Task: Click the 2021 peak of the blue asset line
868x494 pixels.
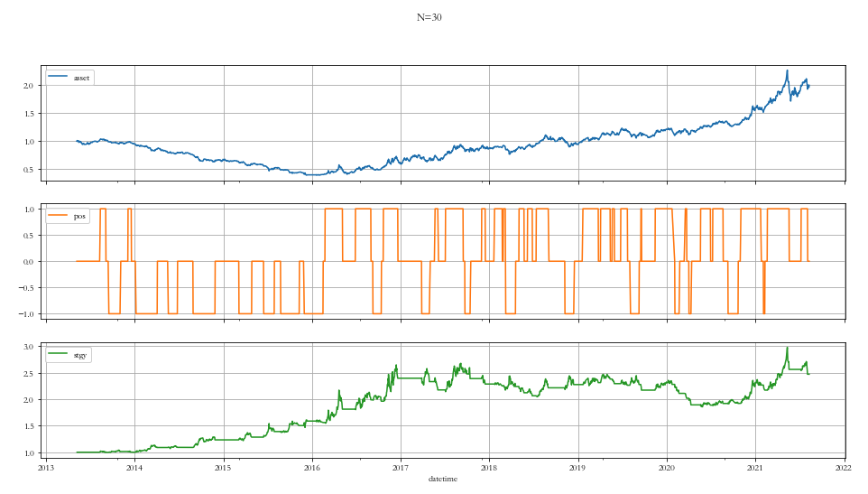Action: [x=787, y=70]
